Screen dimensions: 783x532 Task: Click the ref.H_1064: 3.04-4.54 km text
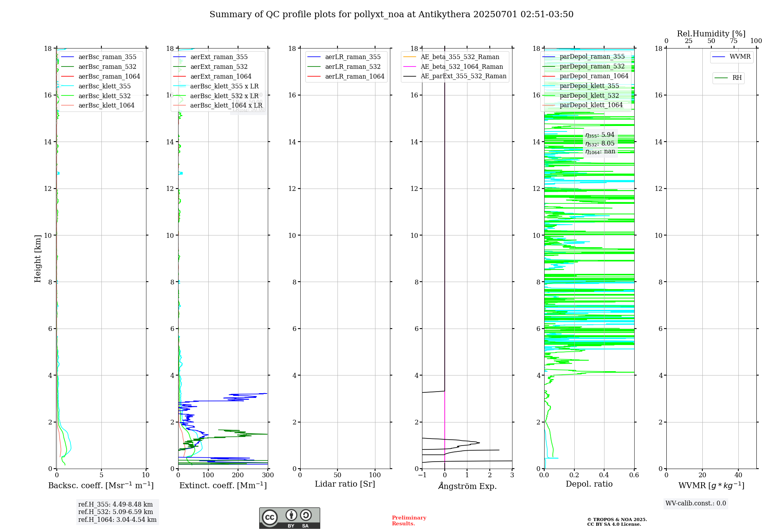pos(117,520)
